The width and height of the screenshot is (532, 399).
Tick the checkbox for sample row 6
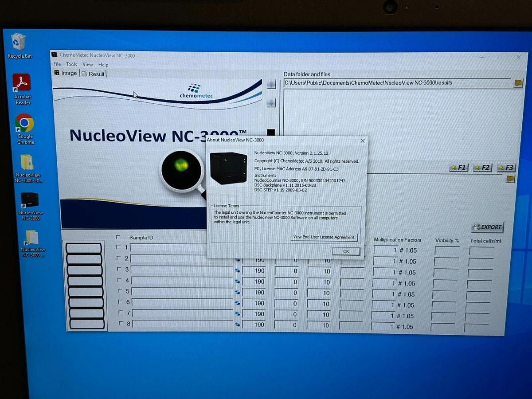[120, 302]
